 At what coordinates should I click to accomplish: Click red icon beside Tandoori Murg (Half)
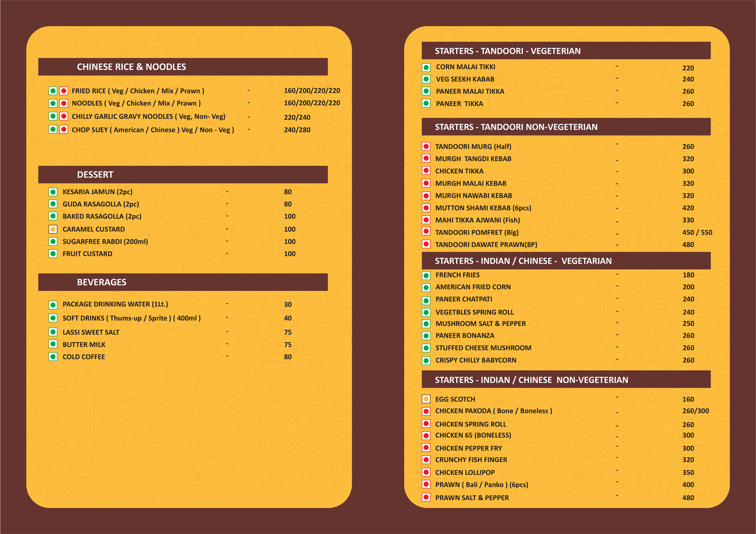426,146
